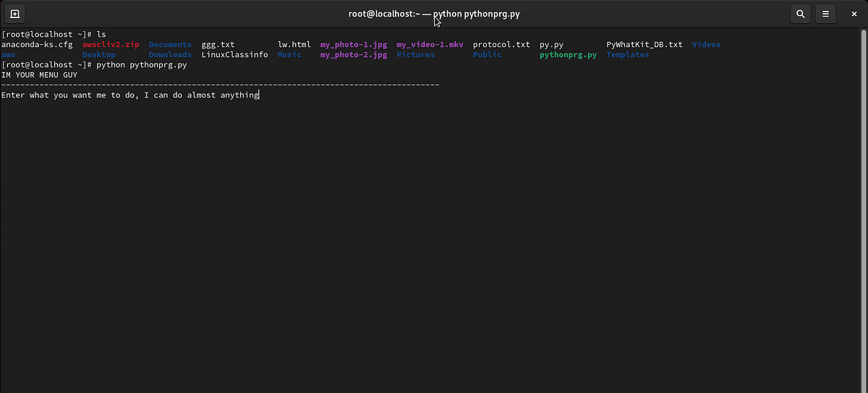Click the Downloads directory name
Screen dimensions: 868x393
pyautogui.click(x=170, y=55)
